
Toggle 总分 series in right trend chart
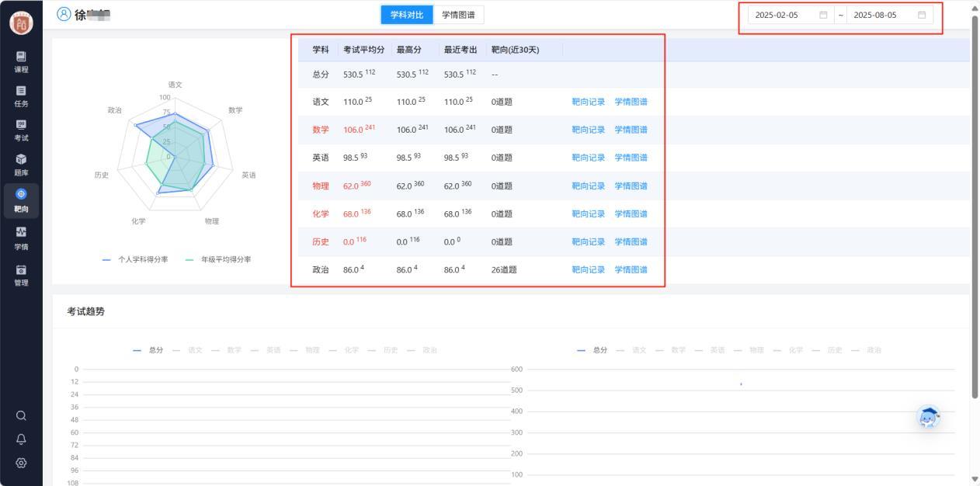(x=593, y=350)
